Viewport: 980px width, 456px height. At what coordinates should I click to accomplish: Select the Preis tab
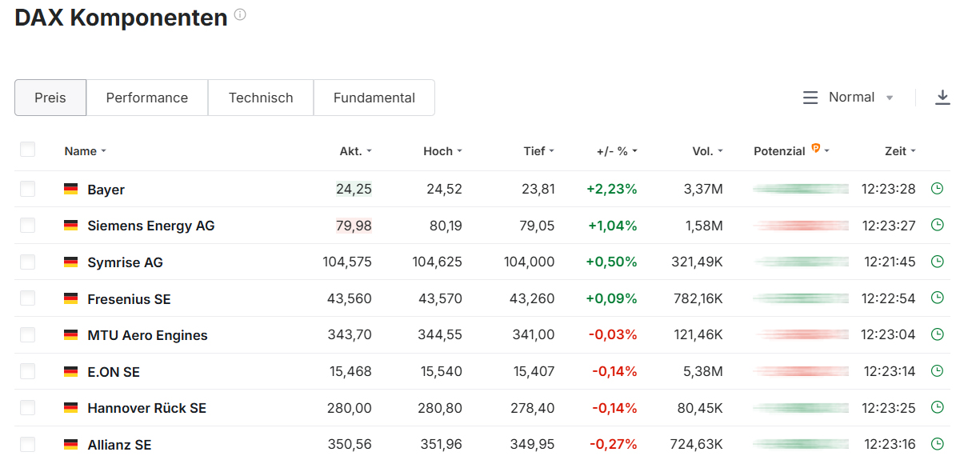50,98
